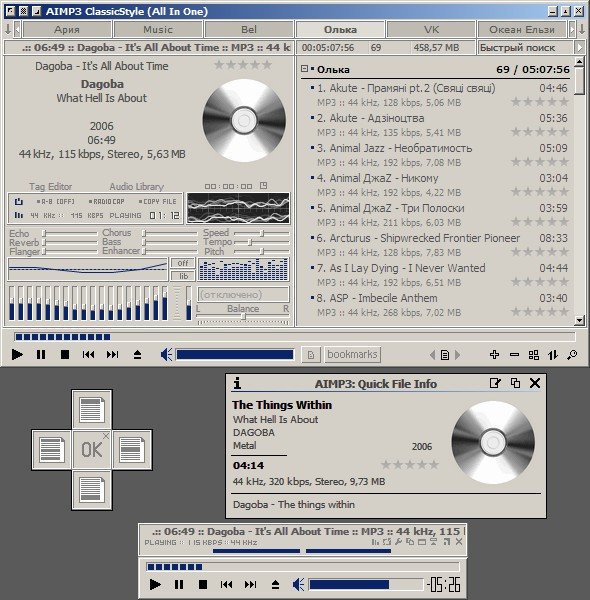Click the bottom document tile of cross widget
The image size is (590, 600).
92,490
